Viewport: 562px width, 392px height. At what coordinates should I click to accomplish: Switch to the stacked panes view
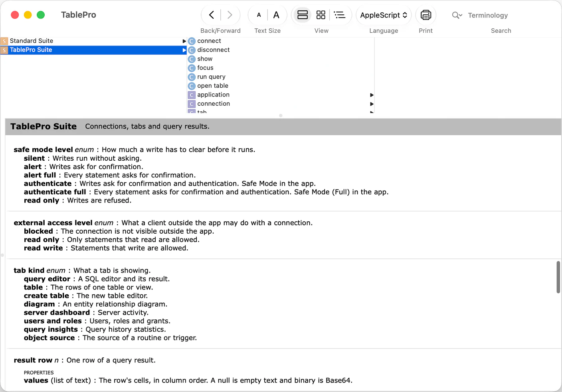pyautogui.click(x=303, y=15)
